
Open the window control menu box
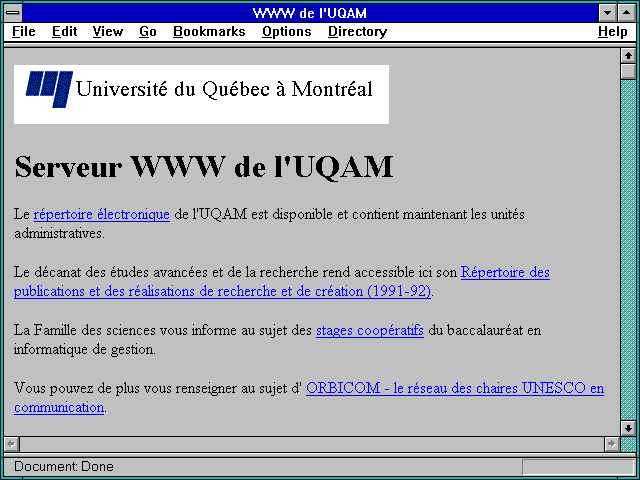(x=13, y=13)
